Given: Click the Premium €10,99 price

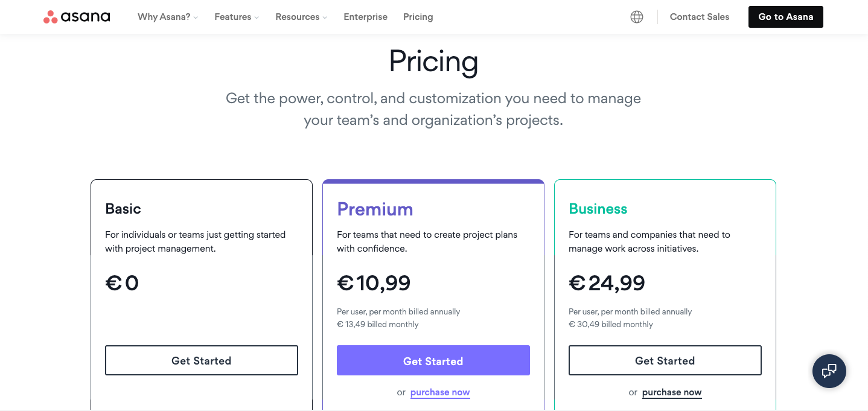Looking at the screenshot, I should pyautogui.click(x=374, y=282).
